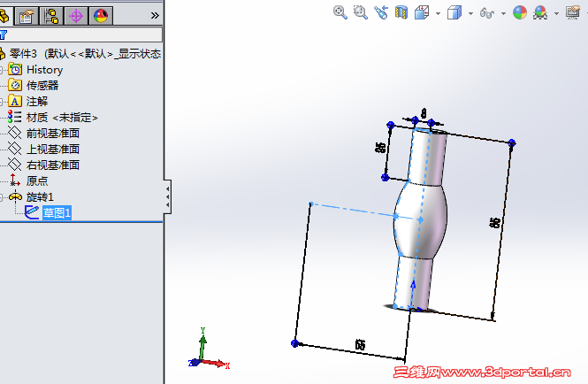Select the 上视基准面 top plane
This screenshot has width=588, height=384.
pyautogui.click(x=53, y=149)
